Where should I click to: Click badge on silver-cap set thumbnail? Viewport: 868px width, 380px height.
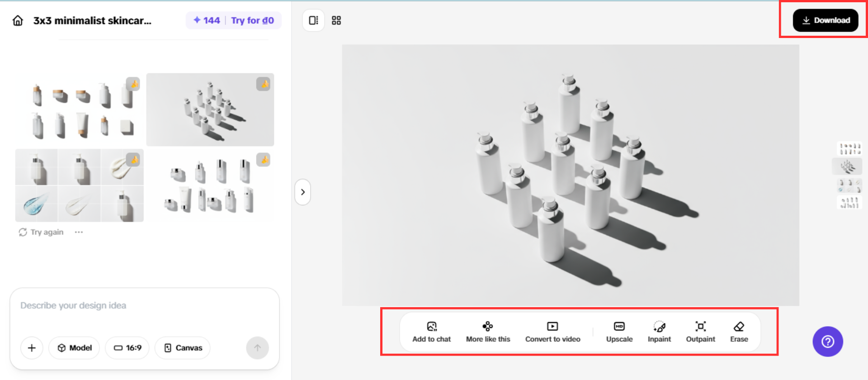(263, 160)
